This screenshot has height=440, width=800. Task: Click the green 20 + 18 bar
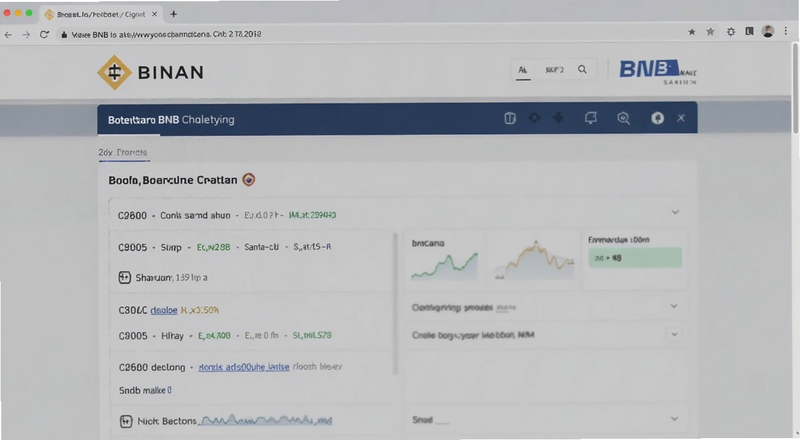click(x=635, y=258)
